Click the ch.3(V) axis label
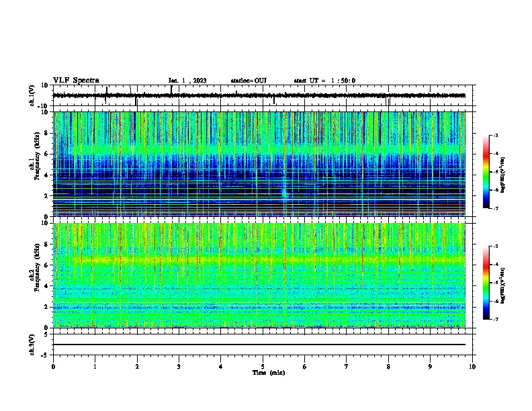Image resolution: width=532 pixels, height=411 pixels. pos(32,345)
